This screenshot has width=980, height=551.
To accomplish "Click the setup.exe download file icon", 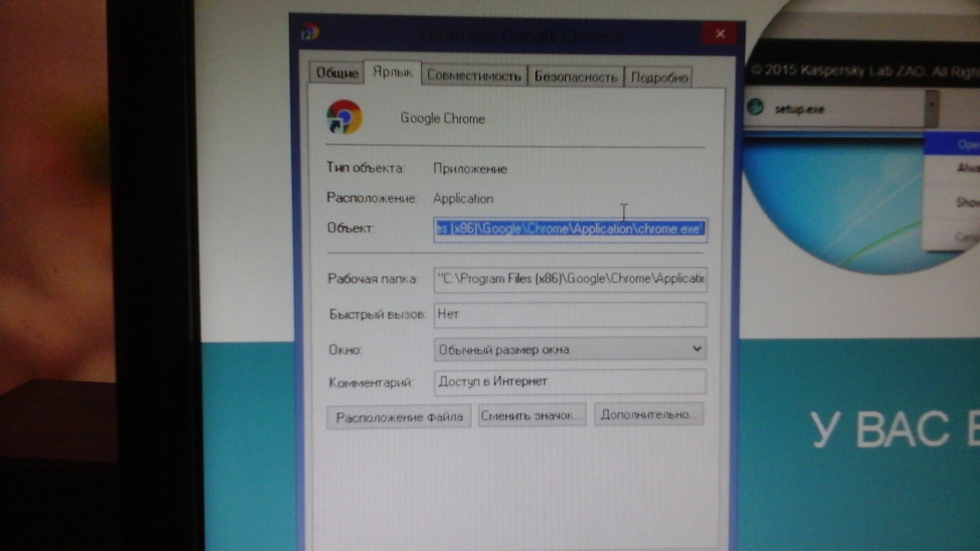I will (755, 108).
